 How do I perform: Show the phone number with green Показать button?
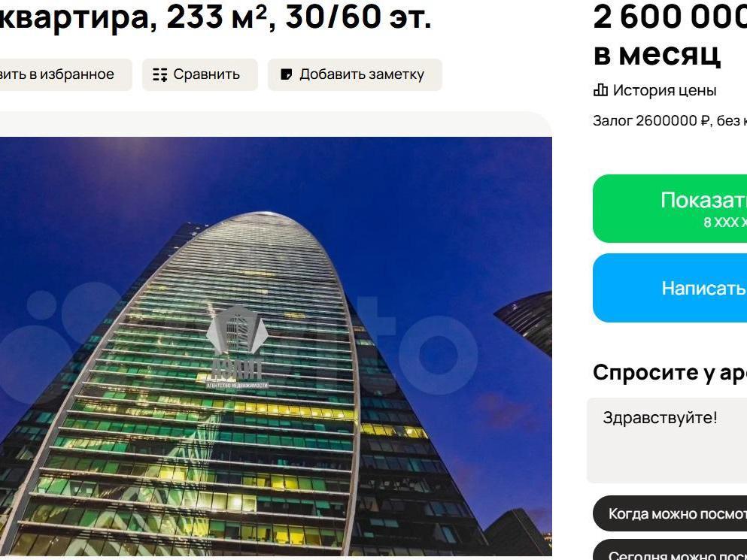click(x=670, y=208)
